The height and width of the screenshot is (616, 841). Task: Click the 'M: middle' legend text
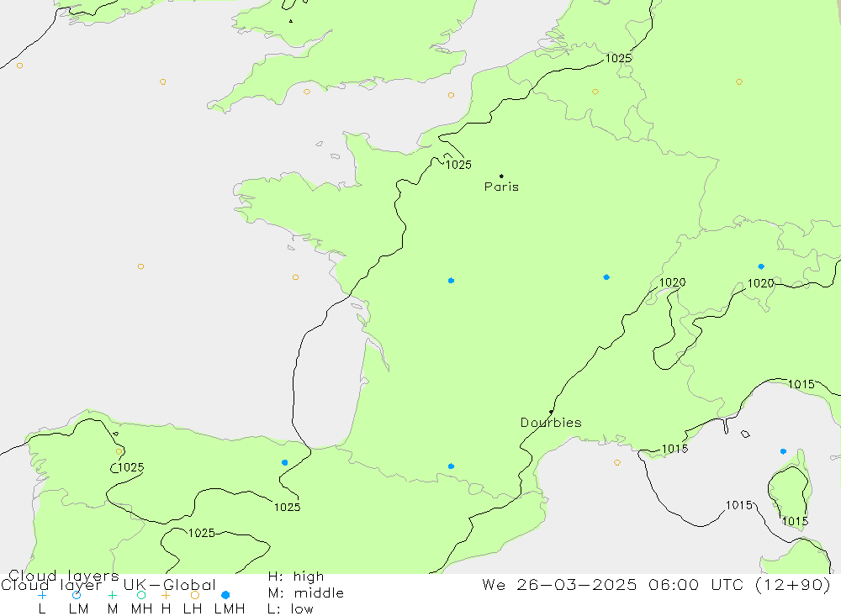pyautogui.click(x=306, y=593)
